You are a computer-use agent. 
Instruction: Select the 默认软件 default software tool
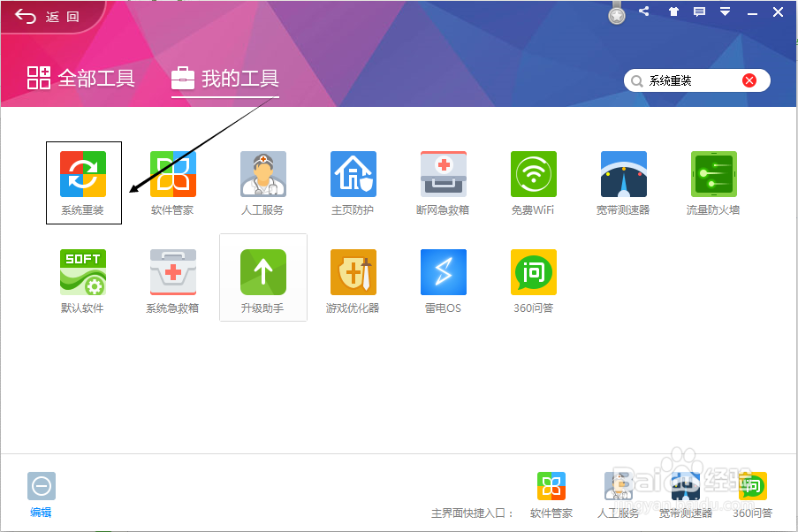coord(83,271)
